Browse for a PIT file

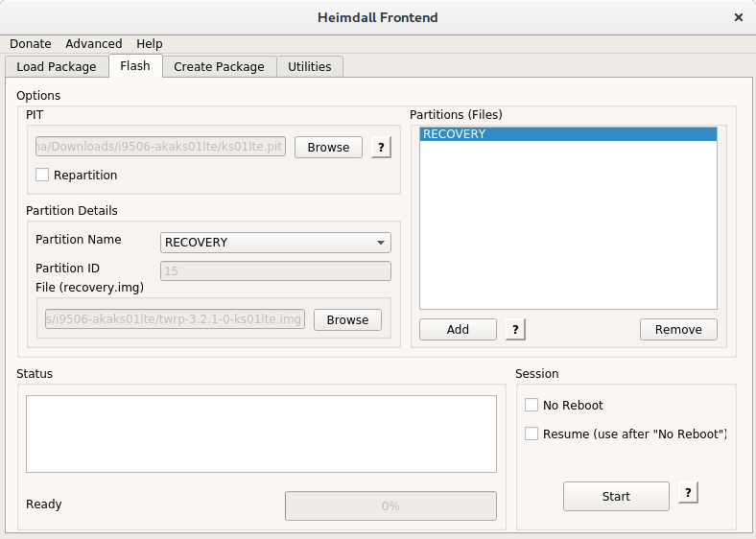click(328, 147)
